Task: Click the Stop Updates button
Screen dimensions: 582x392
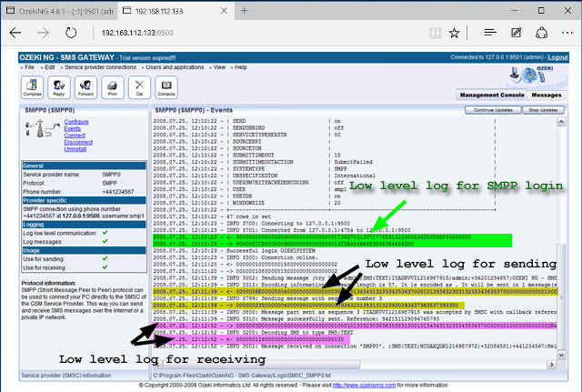Action: point(543,110)
